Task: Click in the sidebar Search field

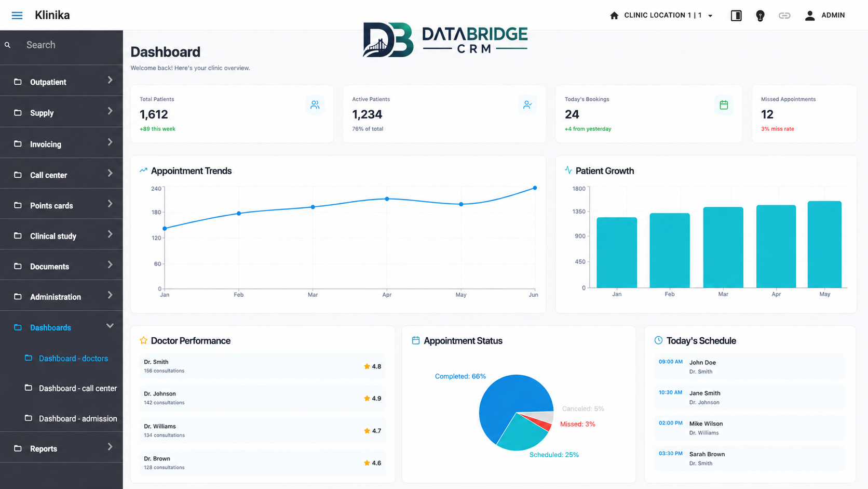Action: 61,45
